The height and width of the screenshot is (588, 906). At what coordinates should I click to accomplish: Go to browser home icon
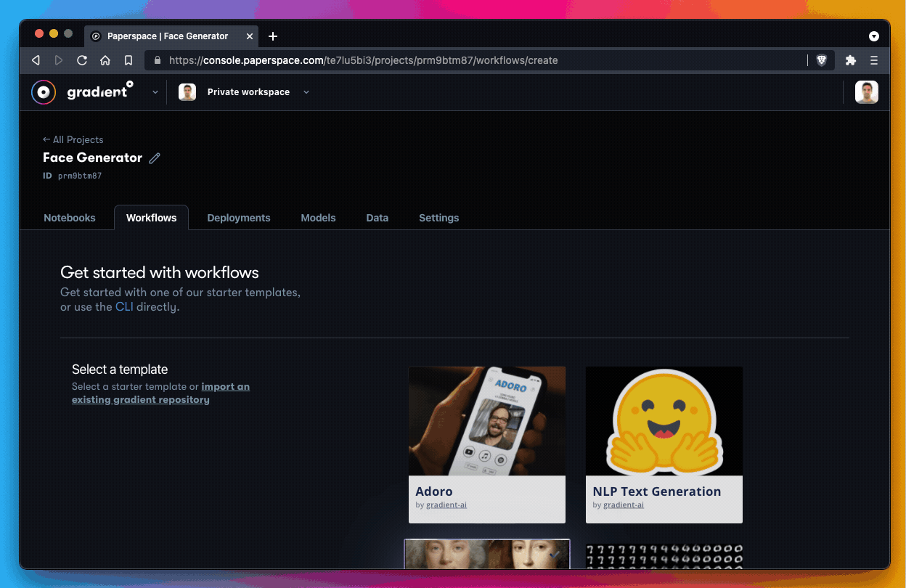pyautogui.click(x=105, y=60)
